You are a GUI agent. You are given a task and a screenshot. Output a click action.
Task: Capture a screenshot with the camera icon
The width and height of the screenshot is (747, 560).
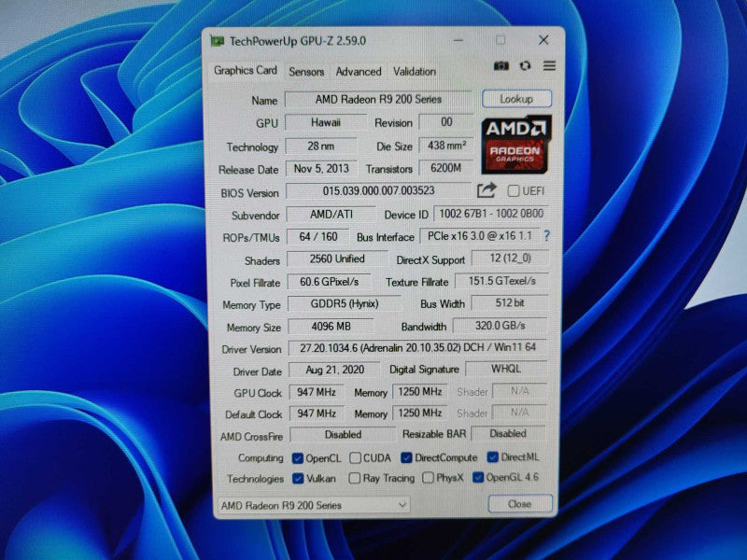[x=500, y=65]
